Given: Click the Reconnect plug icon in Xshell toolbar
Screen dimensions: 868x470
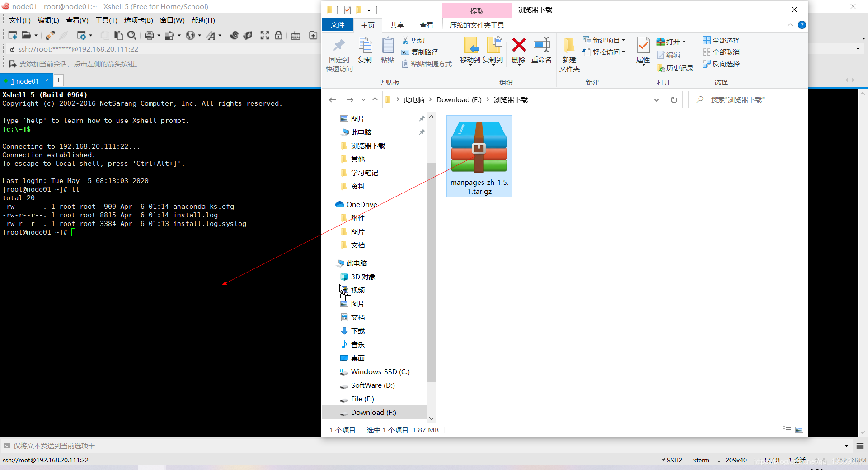Looking at the screenshot, I should point(50,35).
